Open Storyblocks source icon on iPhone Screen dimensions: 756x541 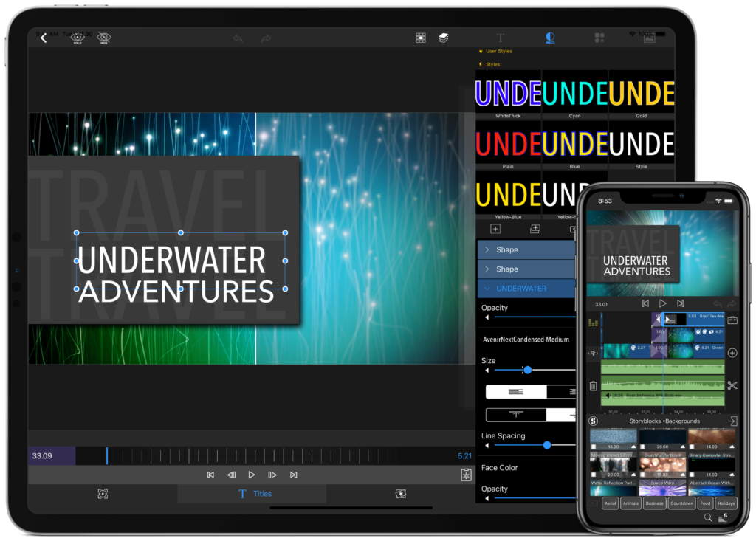pyautogui.click(x=594, y=421)
